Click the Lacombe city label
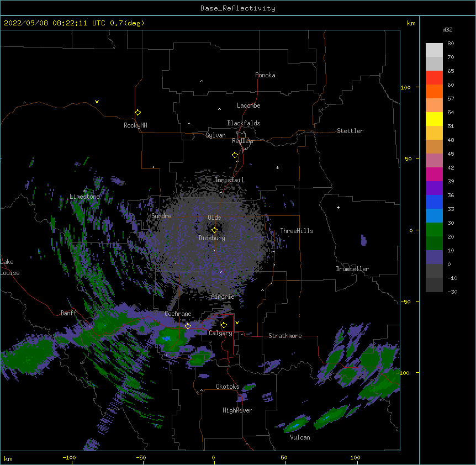 248,105
